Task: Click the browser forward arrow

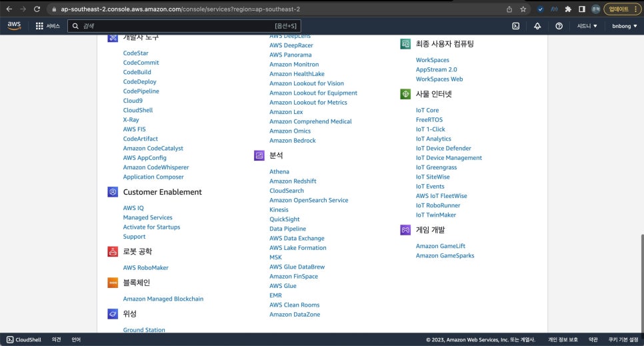Action: coord(23,9)
